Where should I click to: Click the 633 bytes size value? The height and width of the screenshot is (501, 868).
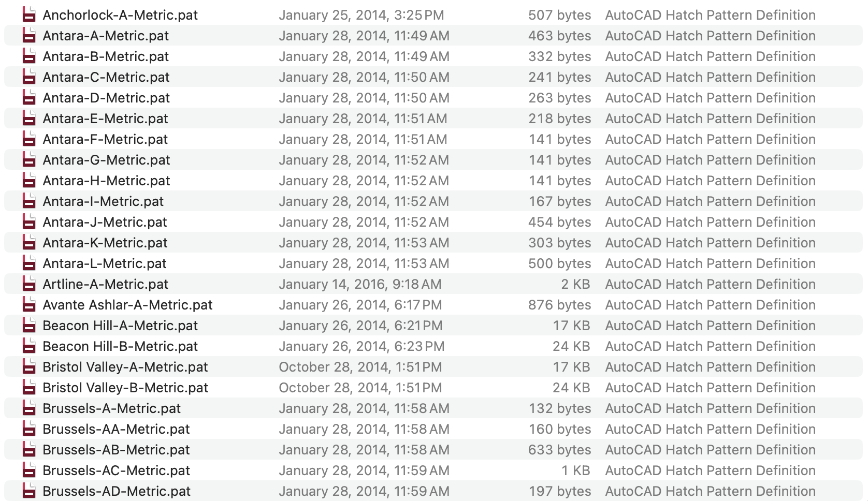pos(560,450)
